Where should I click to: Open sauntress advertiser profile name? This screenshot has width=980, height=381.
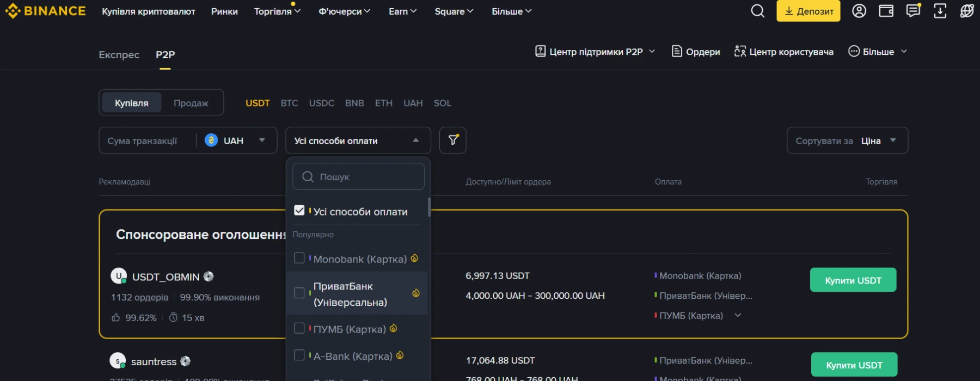(154, 361)
